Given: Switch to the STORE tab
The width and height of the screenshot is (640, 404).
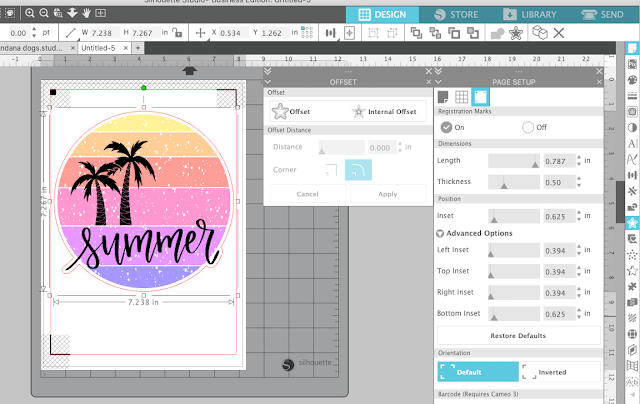Looking at the screenshot, I should pyautogui.click(x=456, y=15).
